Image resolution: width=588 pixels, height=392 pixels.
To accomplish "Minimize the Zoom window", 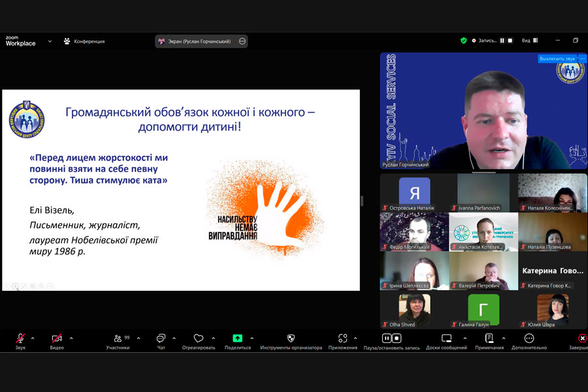I will tap(558, 40).
